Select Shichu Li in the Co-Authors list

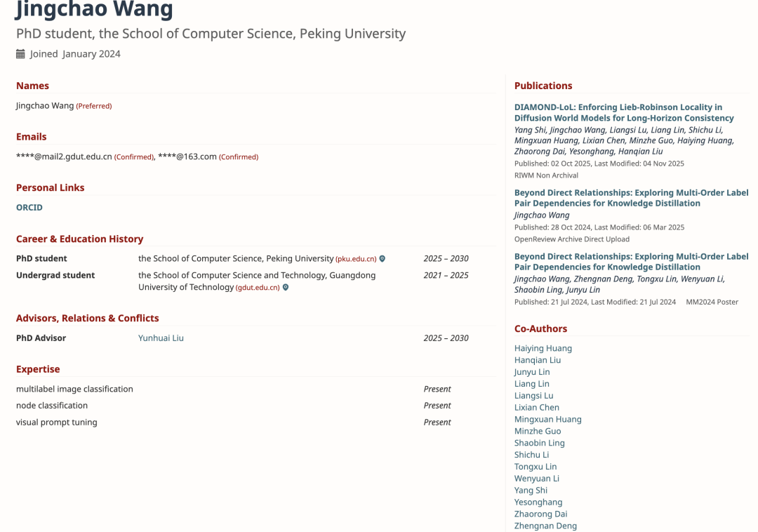point(532,455)
